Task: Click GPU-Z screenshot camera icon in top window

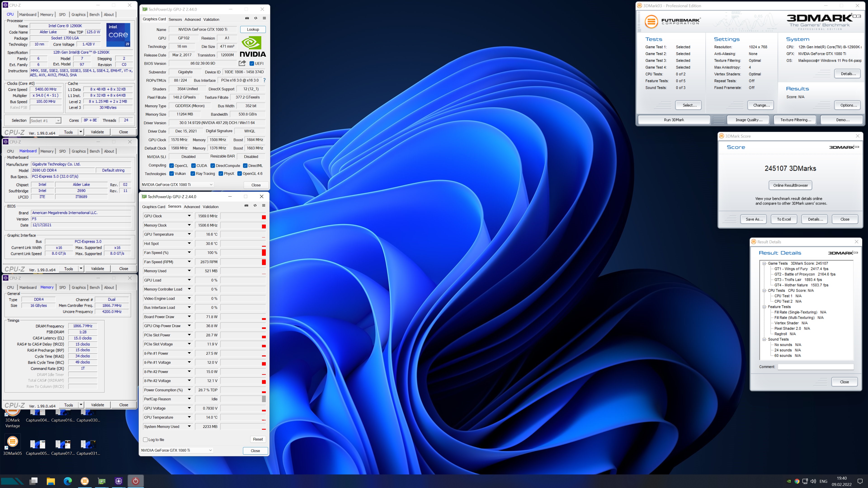Action: click(247, 18)
